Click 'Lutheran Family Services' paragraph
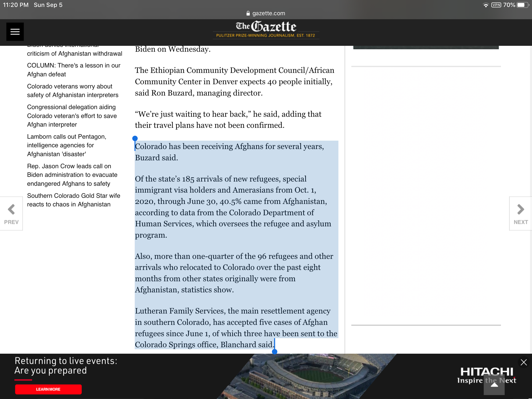 pyautogui.click(x=236, y=328)
